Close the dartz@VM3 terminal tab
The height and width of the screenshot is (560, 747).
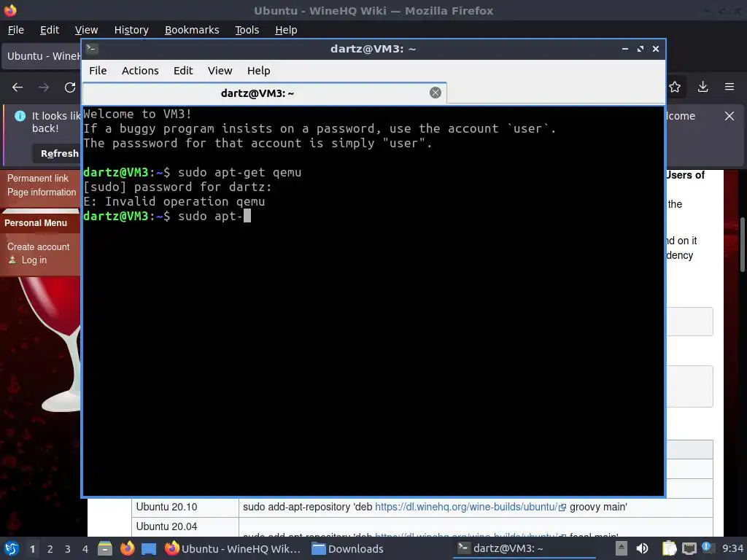click(x=435, y=93)
